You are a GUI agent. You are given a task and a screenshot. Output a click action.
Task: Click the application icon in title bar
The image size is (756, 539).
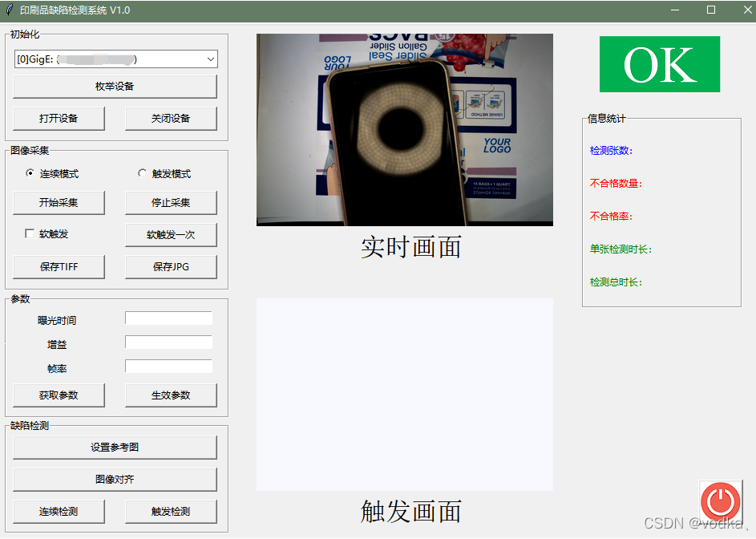[x=9, y=9]
